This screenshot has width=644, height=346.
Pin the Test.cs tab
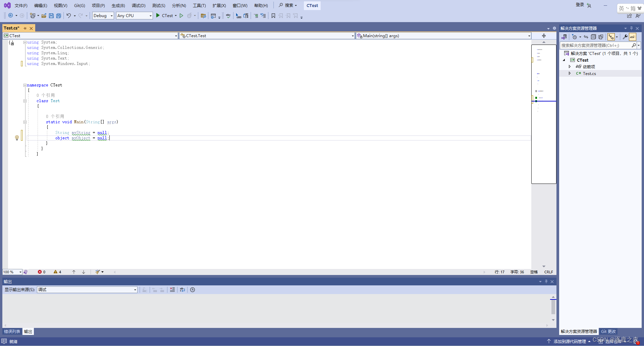tap(25, 28)
